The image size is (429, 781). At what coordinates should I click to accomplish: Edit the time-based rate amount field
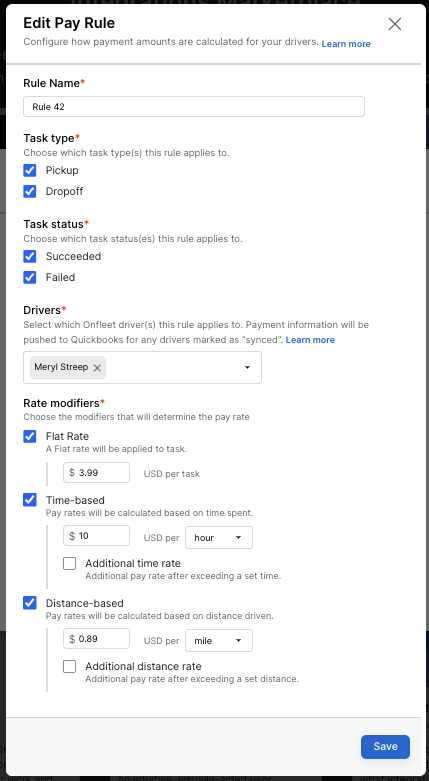coord(96,536)
